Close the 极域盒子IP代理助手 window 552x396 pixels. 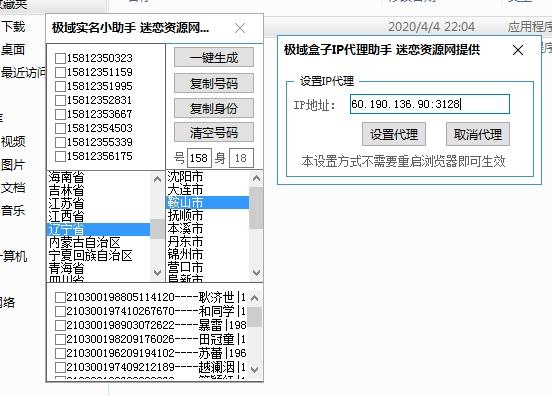518,50
